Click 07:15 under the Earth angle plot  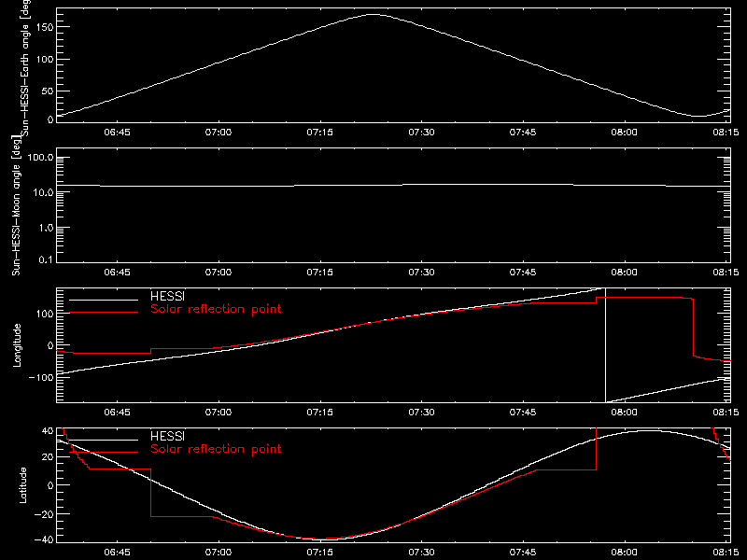click(x=320, y=132)
